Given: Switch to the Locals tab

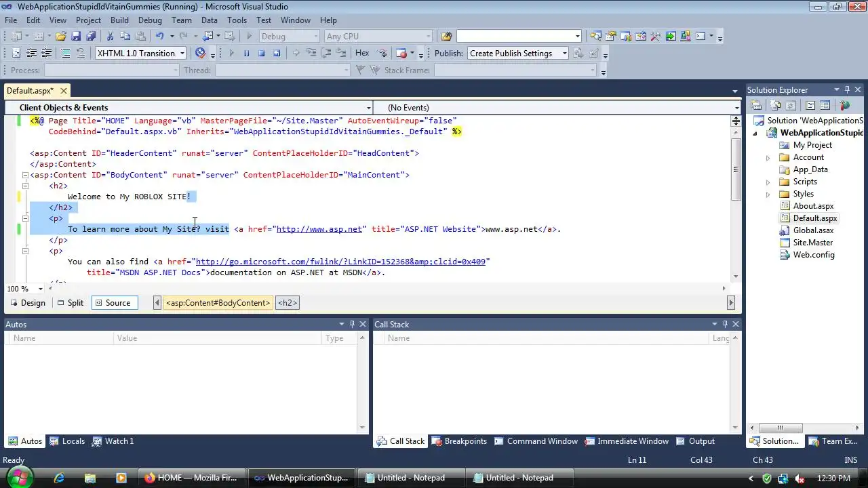Looking at the screenshot, I should pos(66,441).
